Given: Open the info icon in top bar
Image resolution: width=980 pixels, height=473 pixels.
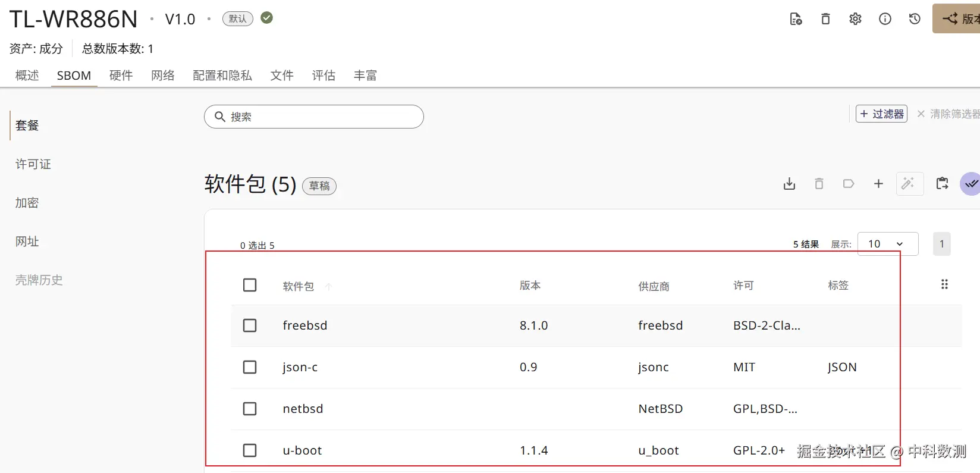Looking at the screenshot, I should tap(885, 19).
